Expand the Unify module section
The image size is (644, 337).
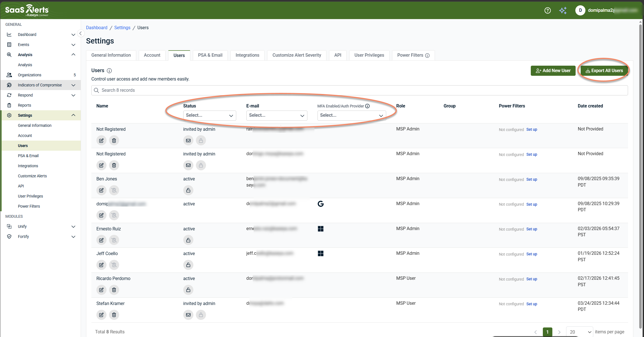(x=73, y=226)
